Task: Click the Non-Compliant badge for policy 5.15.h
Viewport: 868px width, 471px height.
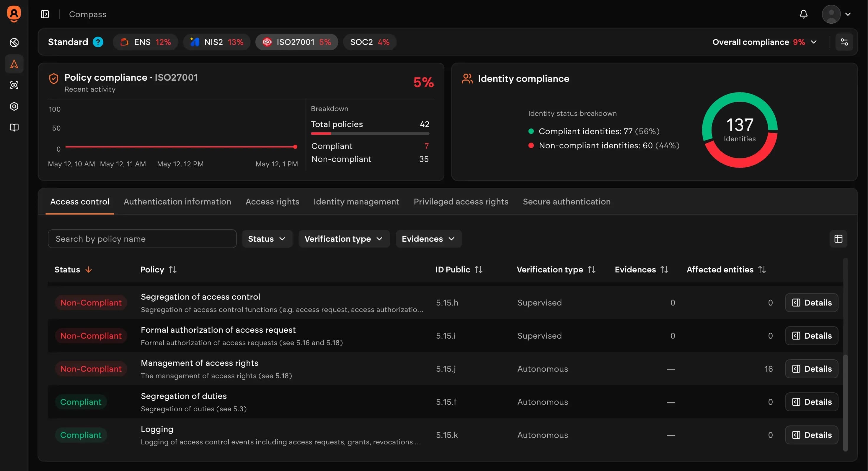Action: [91, 302]
